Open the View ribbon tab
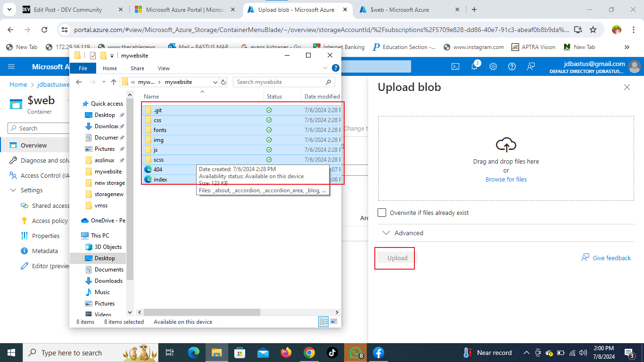The height and width of the screenshot is (362, 644). click(164, 68)
